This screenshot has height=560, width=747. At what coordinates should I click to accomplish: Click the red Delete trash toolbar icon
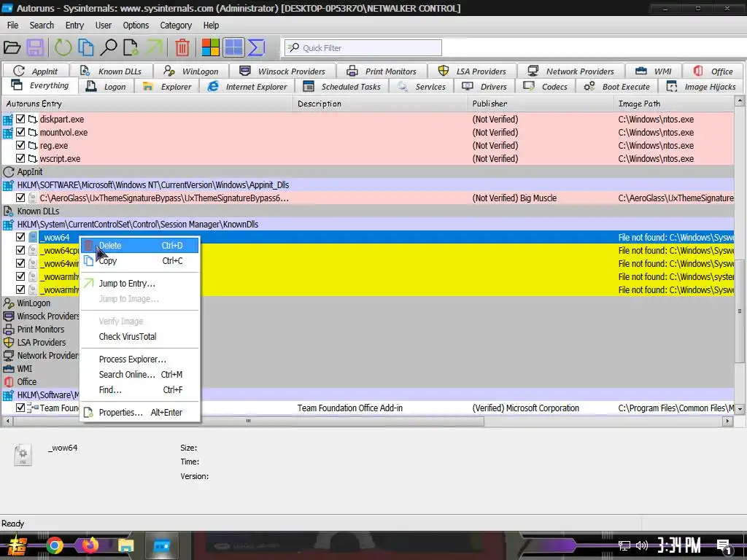point(182,47)
